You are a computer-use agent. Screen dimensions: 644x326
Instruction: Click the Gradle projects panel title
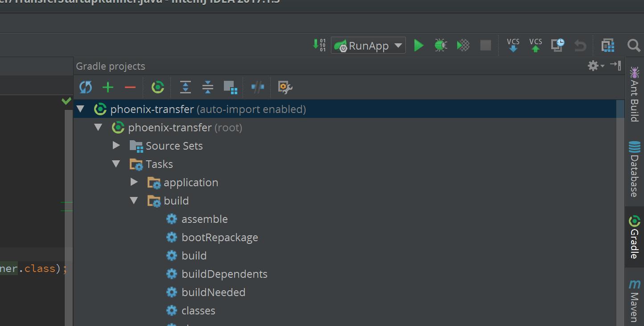pyautogui.click(x=111, y=66)
